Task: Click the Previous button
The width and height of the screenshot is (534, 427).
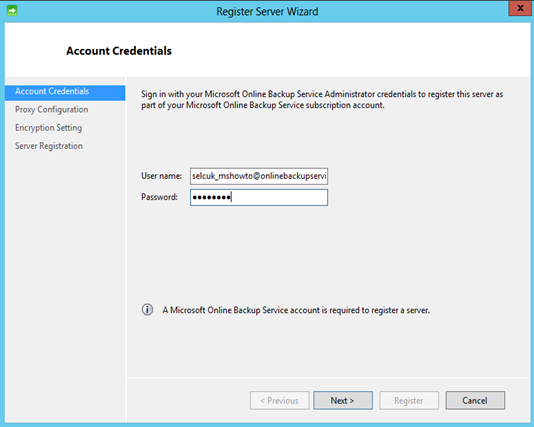Action: (280, 400)
